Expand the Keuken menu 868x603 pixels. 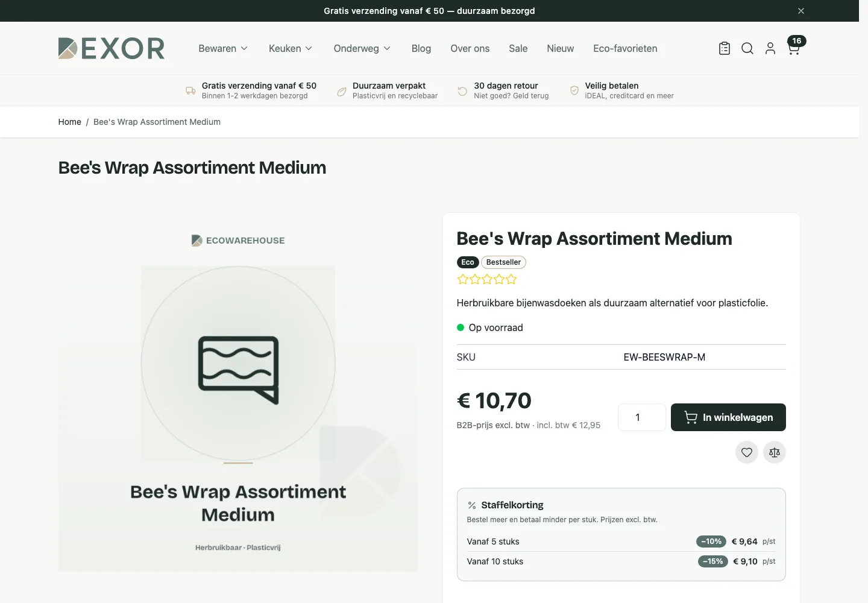[291, 48]
